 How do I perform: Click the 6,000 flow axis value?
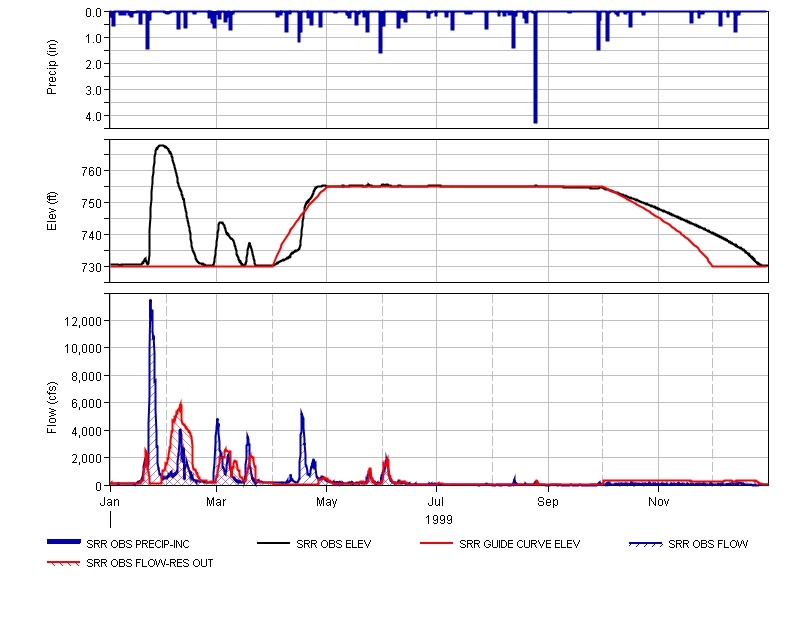[x=86, y=404]
